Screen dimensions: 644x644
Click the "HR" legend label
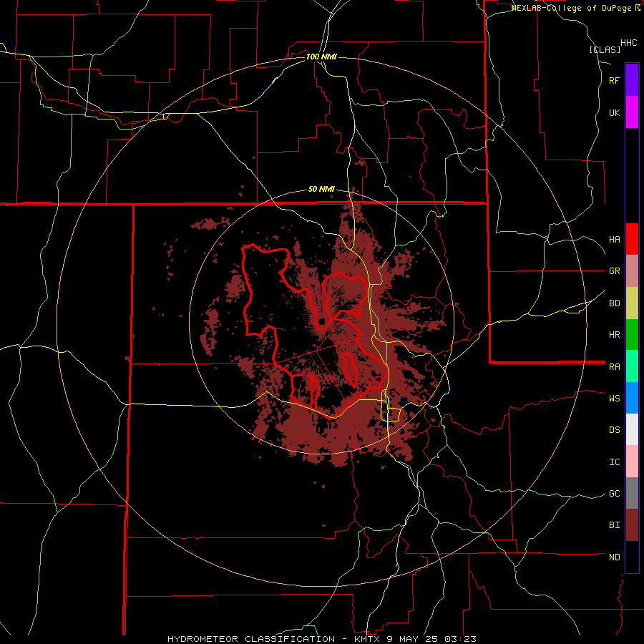click(614, 335)
